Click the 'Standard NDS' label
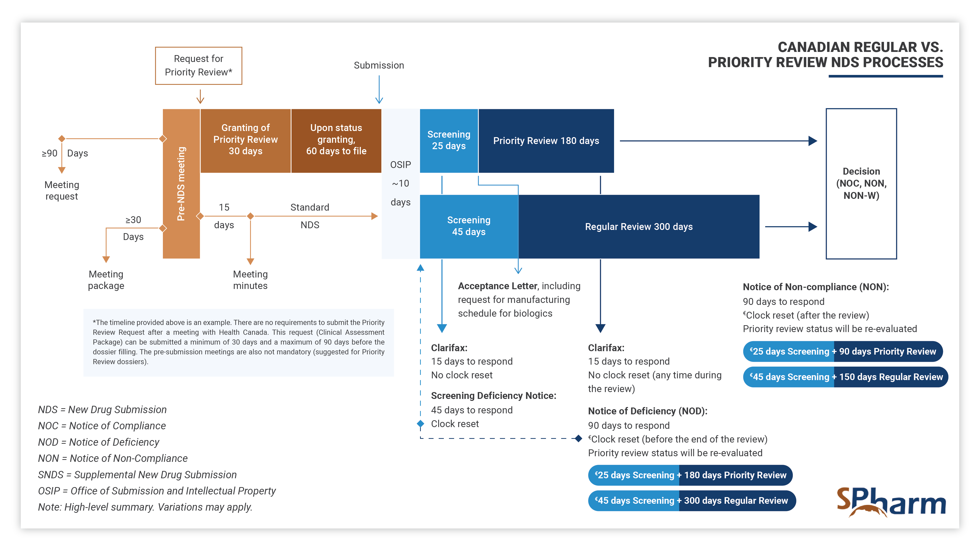 click(310, 216)
